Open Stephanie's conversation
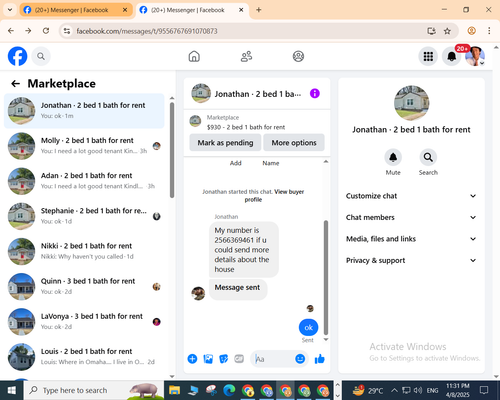 84,216
